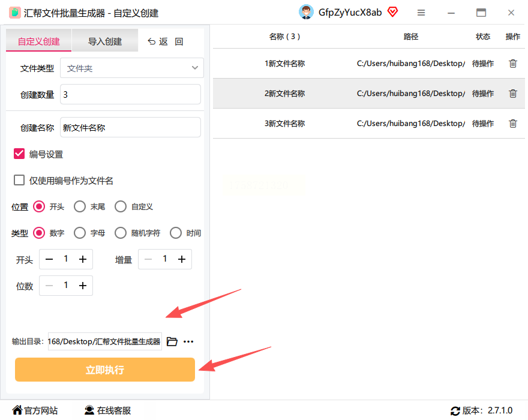
Task: Select 自定义 position radio
Action: tap(121, 206)
